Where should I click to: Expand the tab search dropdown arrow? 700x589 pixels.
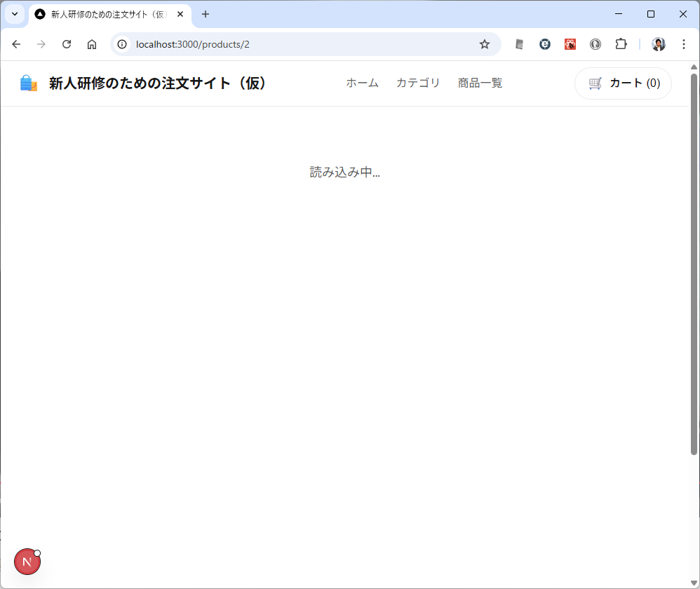pos(14,14)
